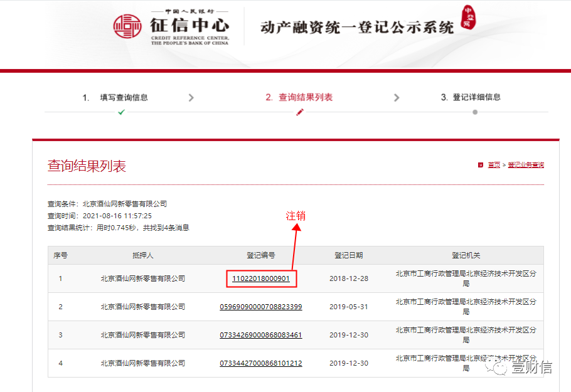The image size is (571, 392).
Task: Click the chevron arrow after 填写查询信息
Action: [191, 98]
